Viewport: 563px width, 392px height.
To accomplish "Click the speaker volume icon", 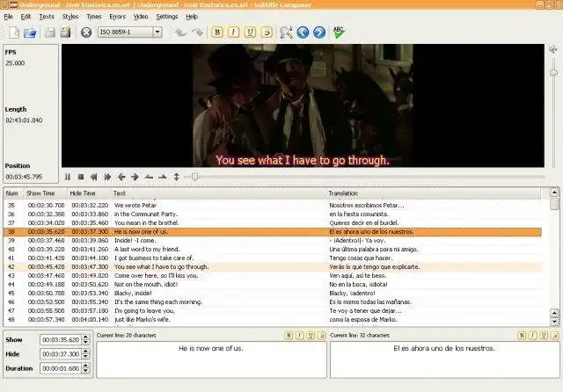I will point(553,50).
